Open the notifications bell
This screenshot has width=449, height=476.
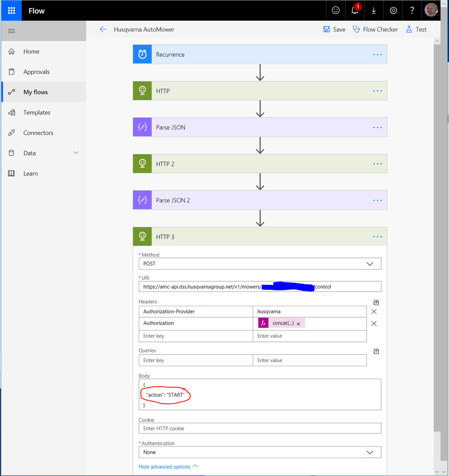tap(355, 11)
